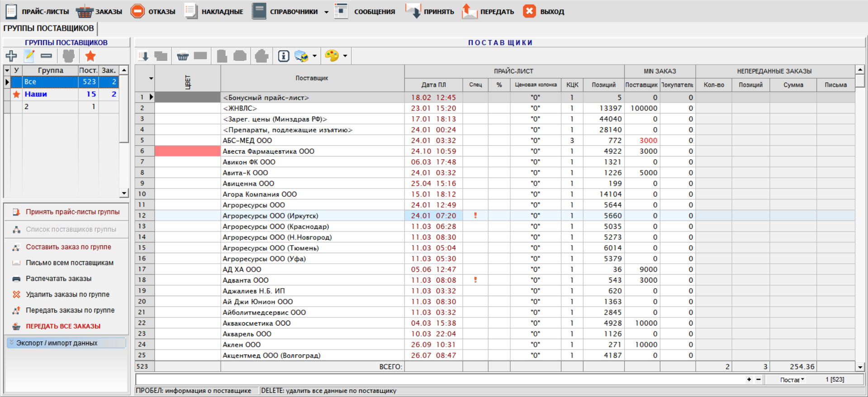Viewport: 868px width, 397px height.
Task: Open the suppliers table header dropdown arrow
Action: [151, 78]
